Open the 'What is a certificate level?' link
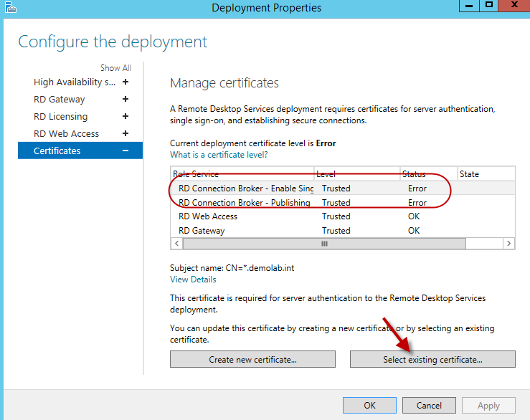 pyautogui.click(x=219, y=155)
